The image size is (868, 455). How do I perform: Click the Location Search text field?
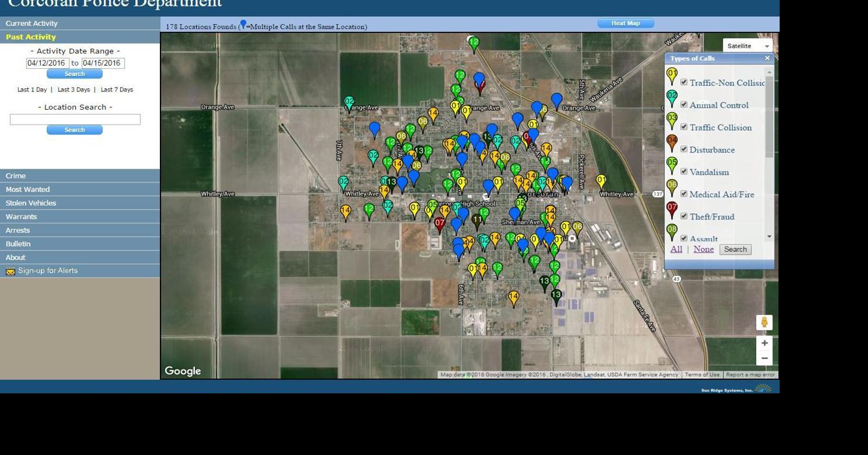pyautogui.click(x=75, y=119)
